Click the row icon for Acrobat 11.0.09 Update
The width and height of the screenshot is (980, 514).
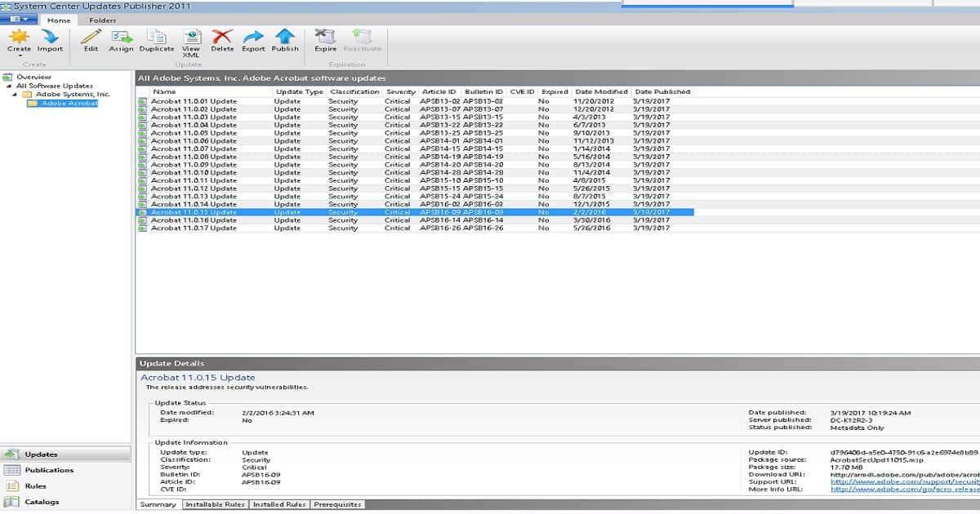tap(143, 165)
